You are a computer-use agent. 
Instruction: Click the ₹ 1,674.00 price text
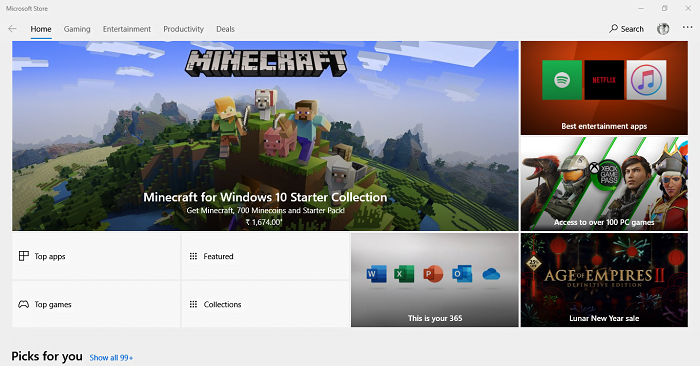point(263,222)
